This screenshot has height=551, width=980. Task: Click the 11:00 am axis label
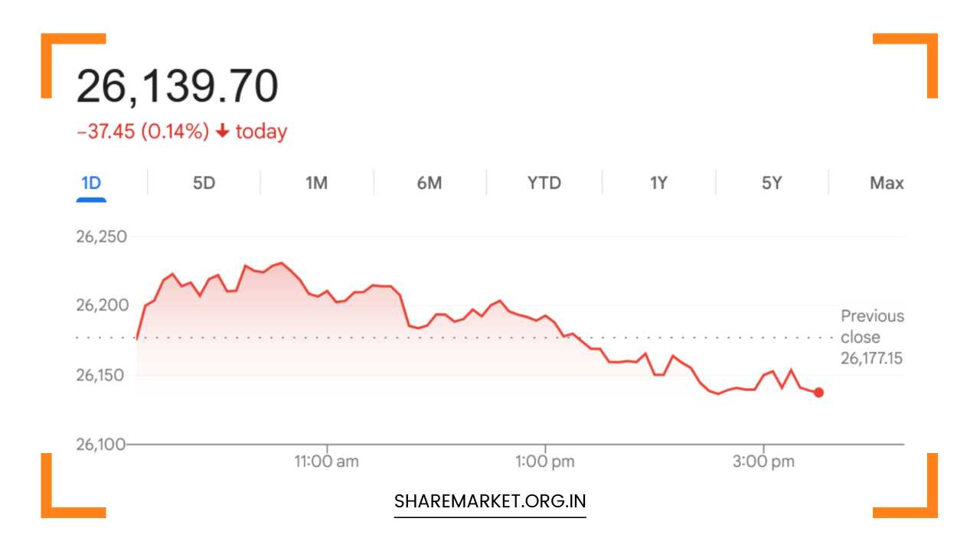pyautogui.click(x=327, y=461)
